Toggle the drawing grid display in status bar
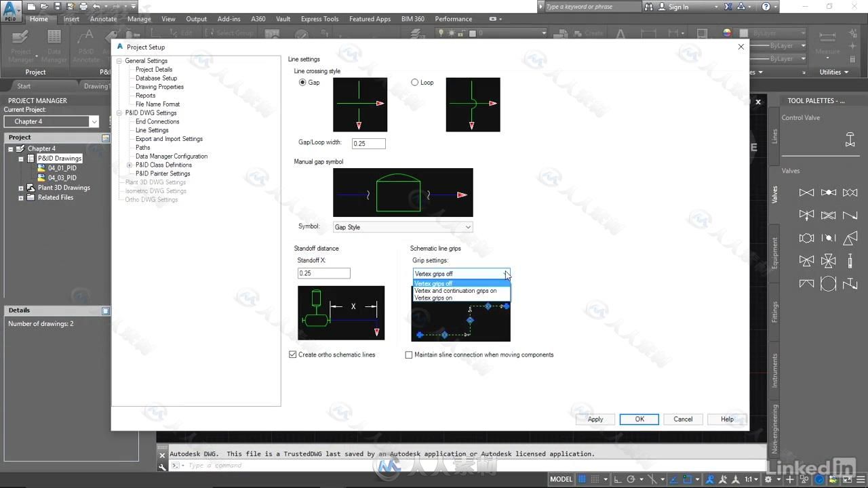Screen dimensions: 868x488 (580, 479)
